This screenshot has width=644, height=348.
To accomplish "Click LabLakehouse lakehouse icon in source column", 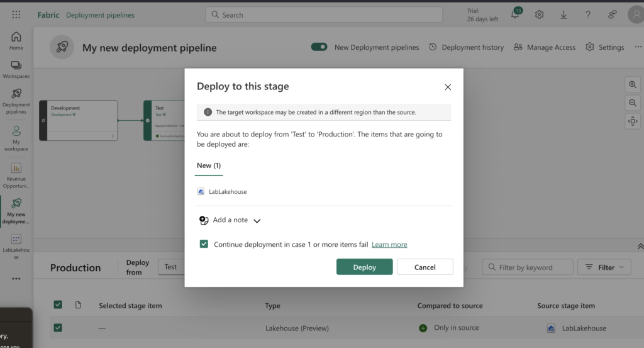I will 551,328.
